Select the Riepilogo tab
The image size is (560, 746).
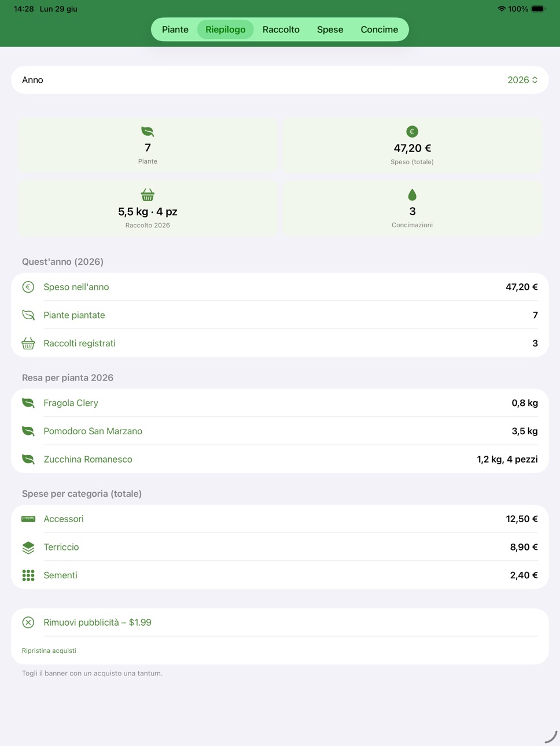(226, 29)
